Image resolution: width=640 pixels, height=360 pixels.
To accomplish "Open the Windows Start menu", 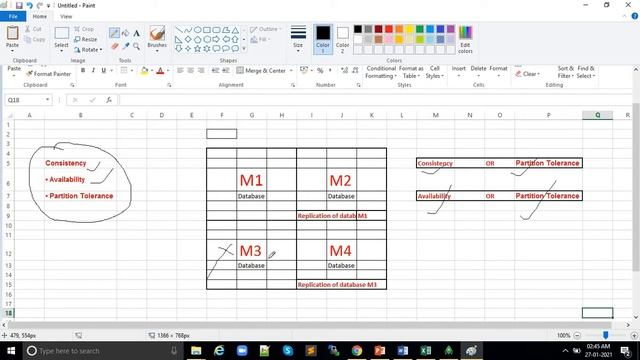I will [11, 351].
